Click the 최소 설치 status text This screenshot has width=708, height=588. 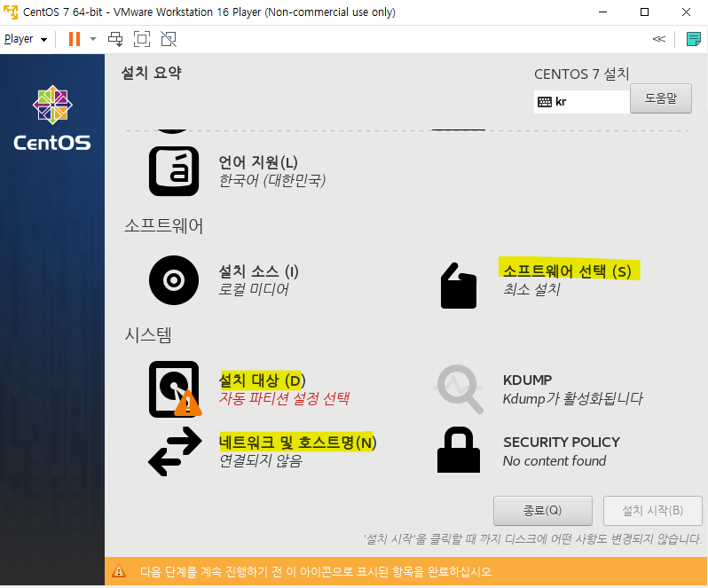coord(531,289)
